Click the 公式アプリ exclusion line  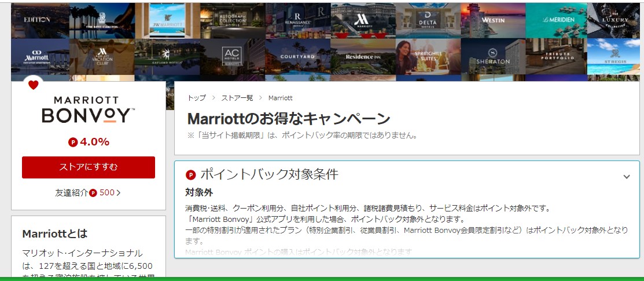click(x=325, y=219)
